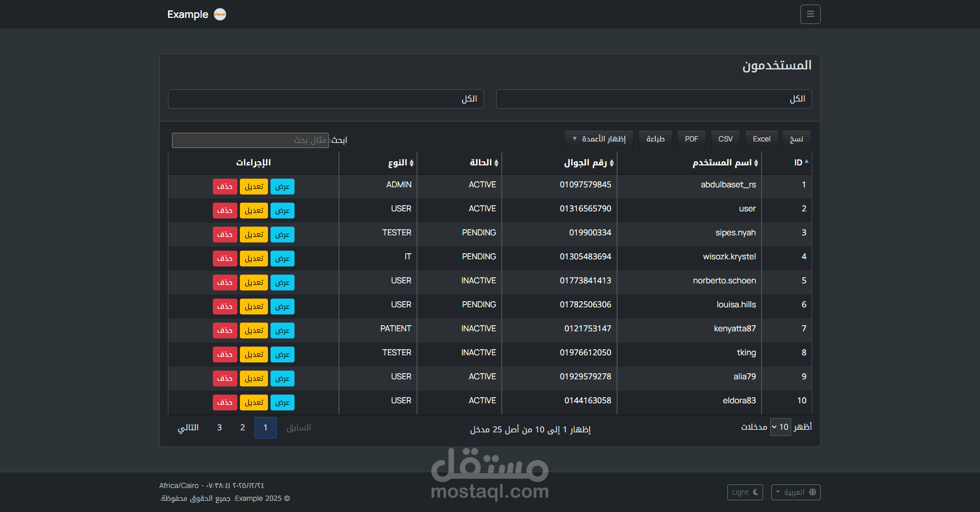Sort by اسم المستخدم column
The width and height of the screenshot is (980, 512).
tap(689, 163)
